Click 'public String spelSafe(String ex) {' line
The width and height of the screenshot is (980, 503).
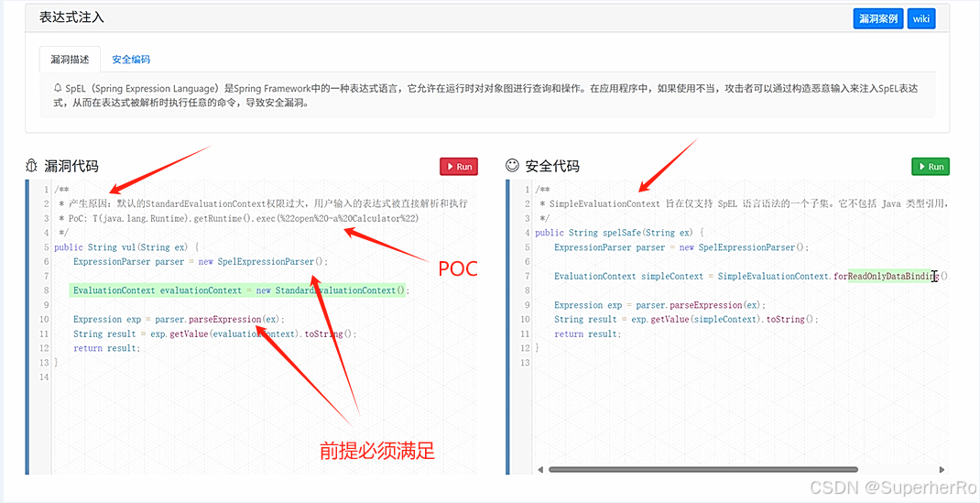pyautogui.click(x=619, y=233)
